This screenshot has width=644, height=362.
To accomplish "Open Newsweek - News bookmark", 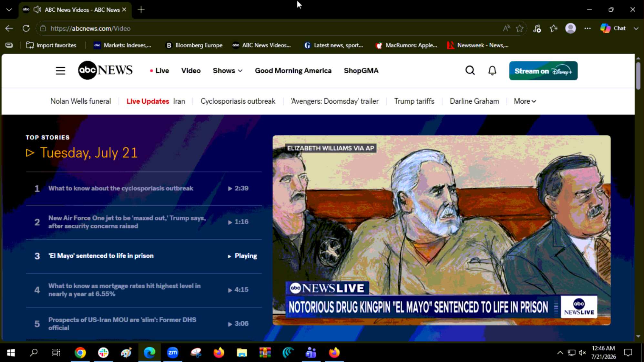I will point(478,45).
